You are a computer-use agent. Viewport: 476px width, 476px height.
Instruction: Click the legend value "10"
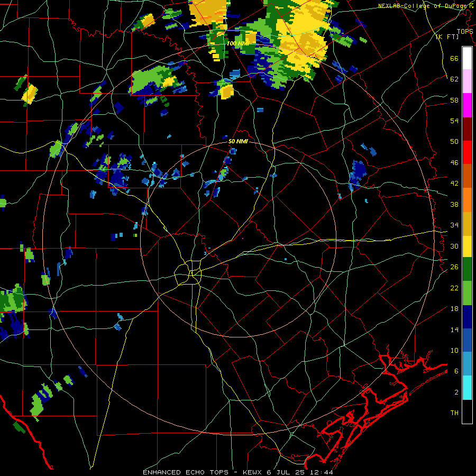[454, 350]
